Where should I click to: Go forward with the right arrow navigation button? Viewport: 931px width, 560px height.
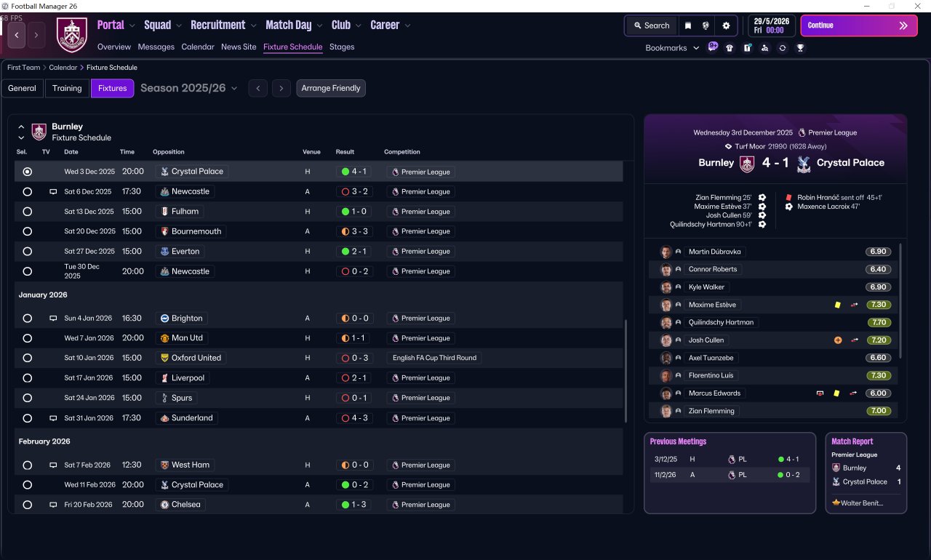[36, 35]
